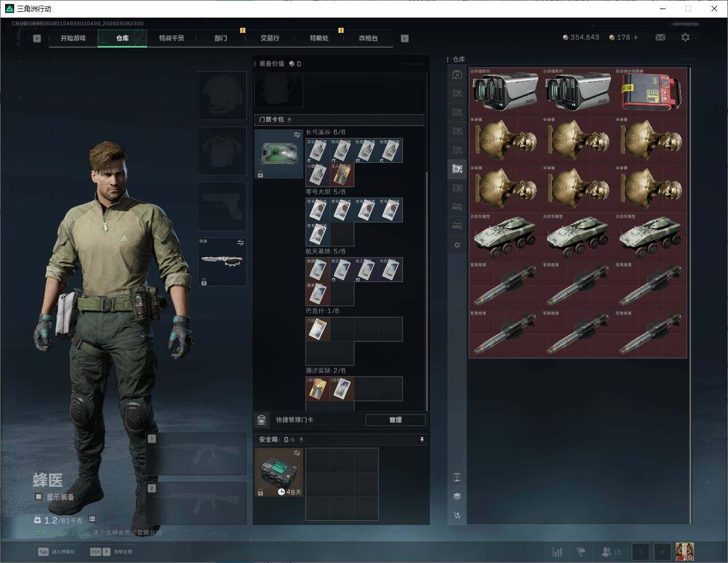Open the 交易行 tab
Screen dimensions: 728x563
tap(270, 38)
